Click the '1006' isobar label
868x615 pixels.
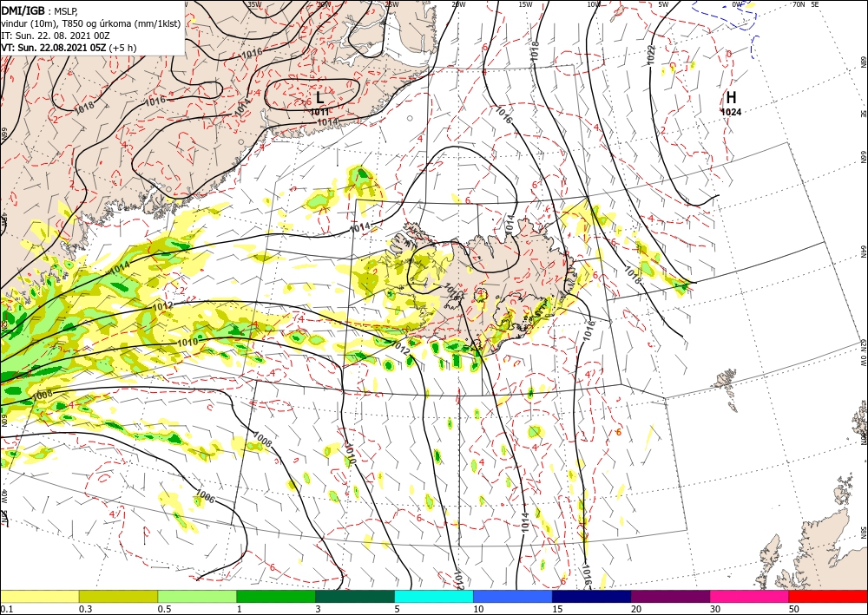click(206, 496)
